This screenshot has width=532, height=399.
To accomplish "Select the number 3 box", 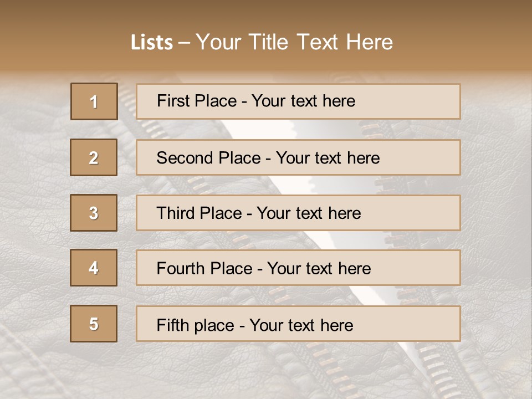I will click(94, 213).
